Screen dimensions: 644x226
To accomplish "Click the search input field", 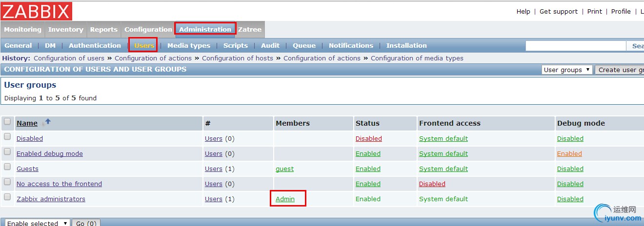I will 576,46.
